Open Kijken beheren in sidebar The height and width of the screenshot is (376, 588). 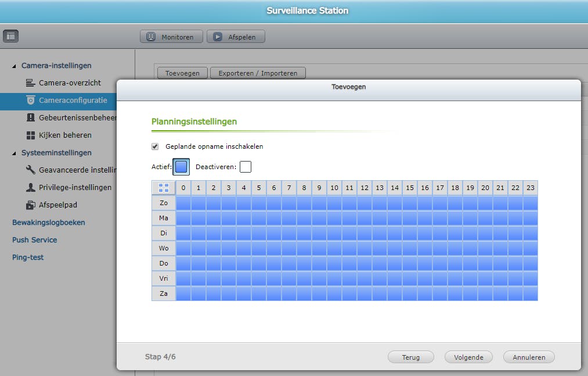(x=65, y=135)
